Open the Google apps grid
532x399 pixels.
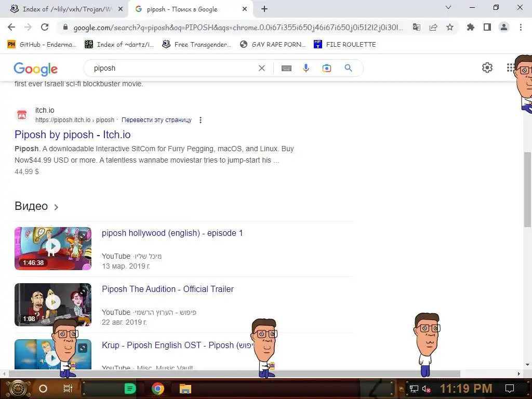pyautogui.click(x=510, y=68)
